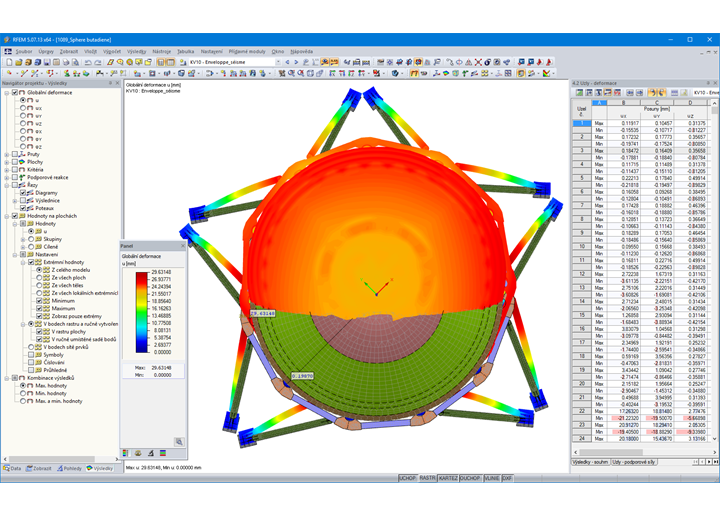
Task: Switch to the Zobrazit navigator tab
Action: coord(39,468)
